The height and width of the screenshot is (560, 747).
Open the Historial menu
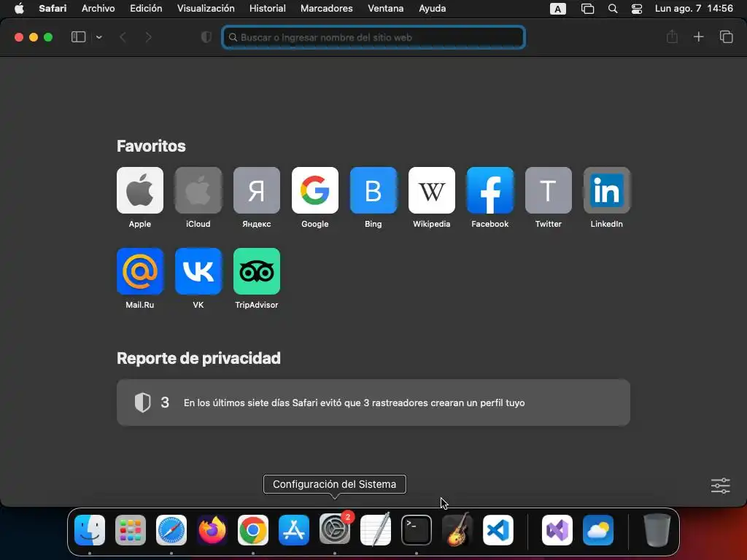pos(267,8)
